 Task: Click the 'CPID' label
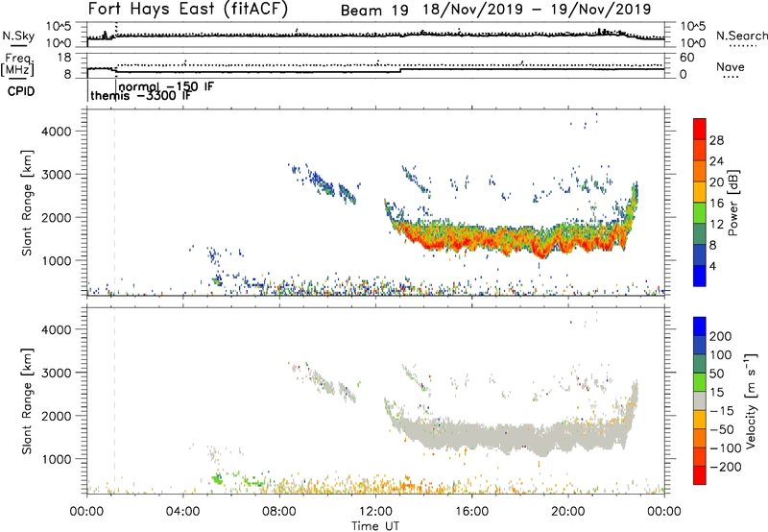(21, 91)
